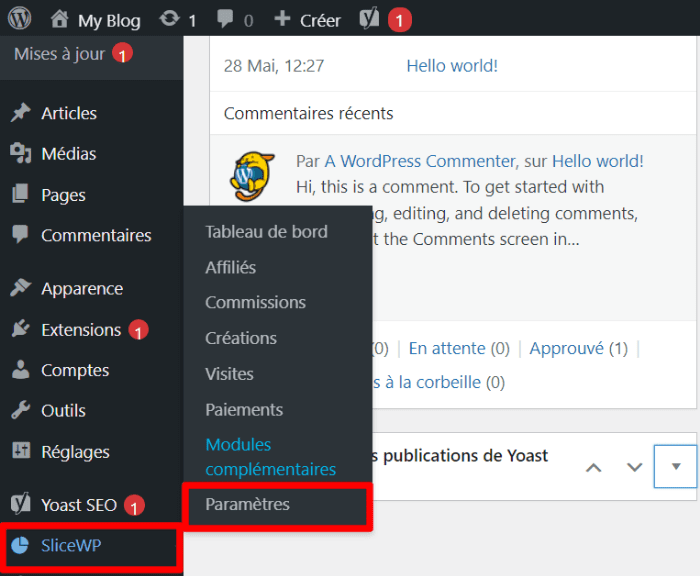Click the Commentaires récents heading

(308, 113)
